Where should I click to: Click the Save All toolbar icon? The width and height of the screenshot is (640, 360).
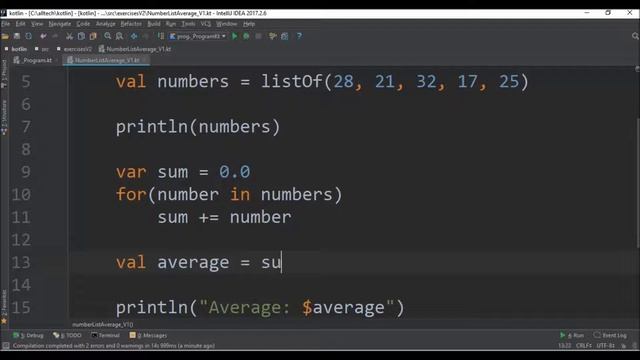tap(17, 36)
